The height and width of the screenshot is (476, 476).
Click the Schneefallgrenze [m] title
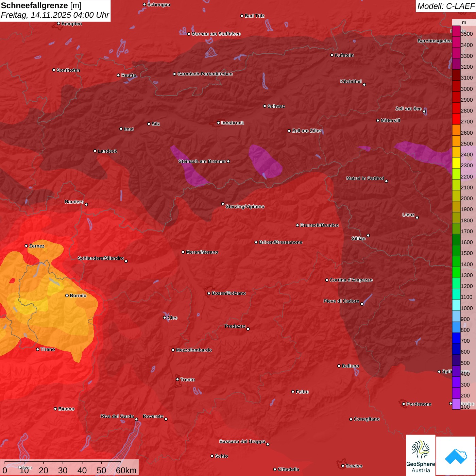[x=41, y=5]
